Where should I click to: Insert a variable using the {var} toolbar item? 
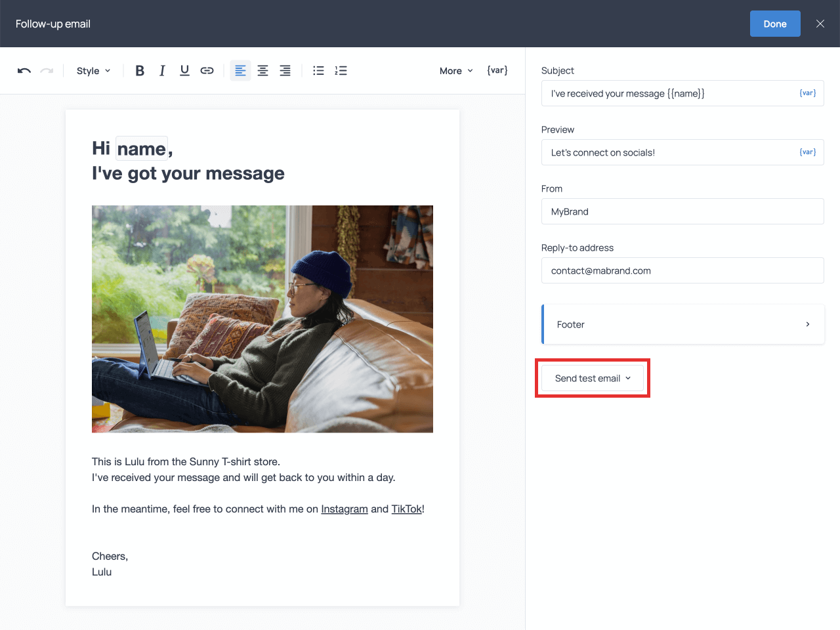click(x=497, y=70)
